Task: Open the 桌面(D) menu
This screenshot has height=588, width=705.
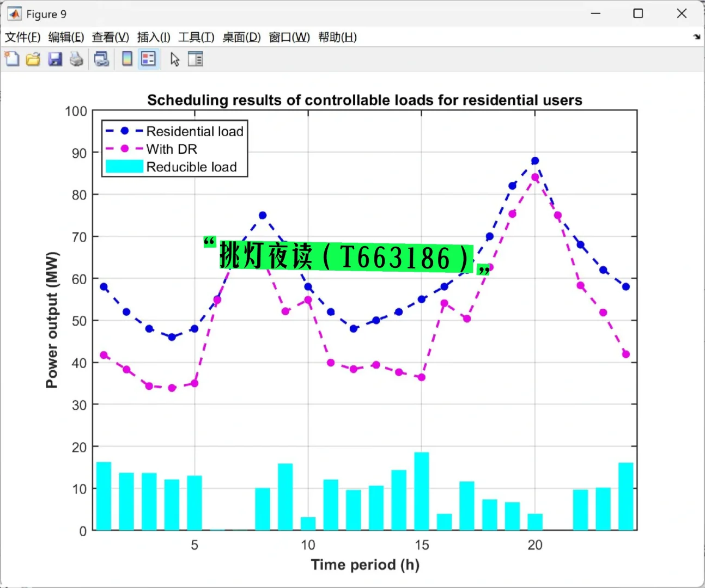Action: pos(241,37)
